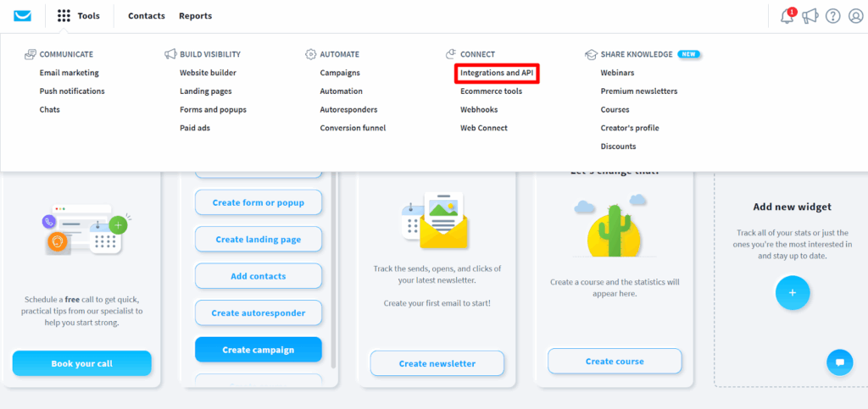Click the Create campaign button

click(259, 350)
